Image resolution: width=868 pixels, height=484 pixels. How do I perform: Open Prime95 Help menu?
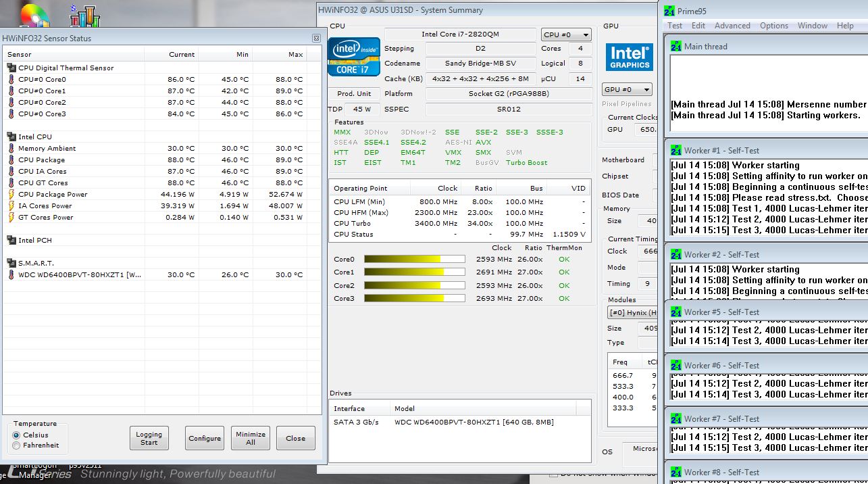pyautogui.click(x=845, y=26)
